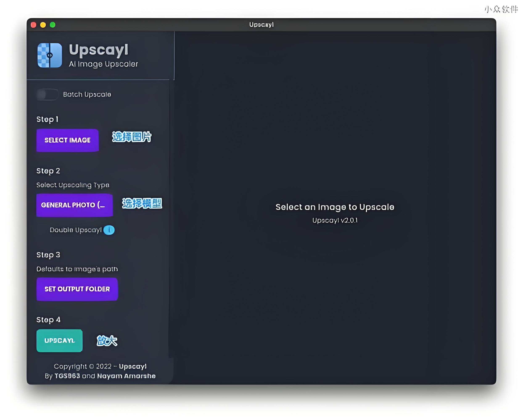Open the TGS963 author link
The image size is (523, 420).
[67, 376]
